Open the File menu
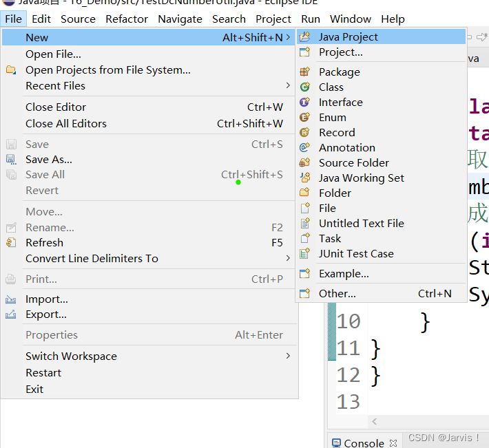The image size is (489, 448). (x=13, y=19)
